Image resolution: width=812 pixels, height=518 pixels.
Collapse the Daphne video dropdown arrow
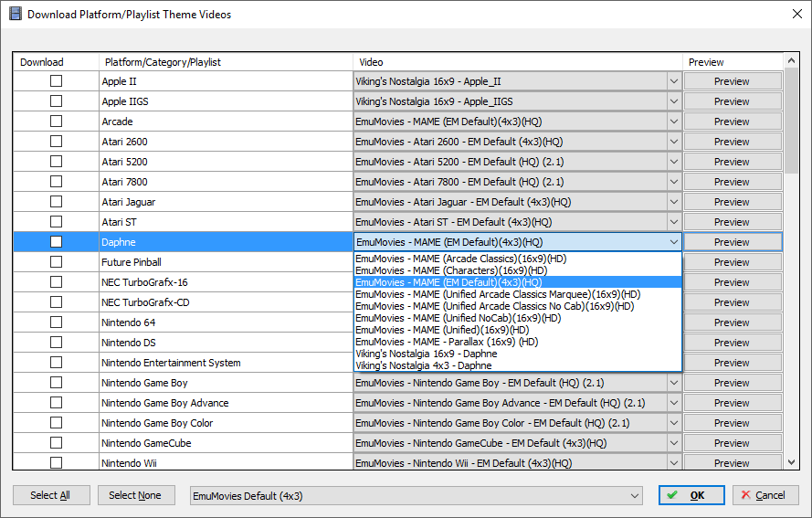[x=674, y=242]
